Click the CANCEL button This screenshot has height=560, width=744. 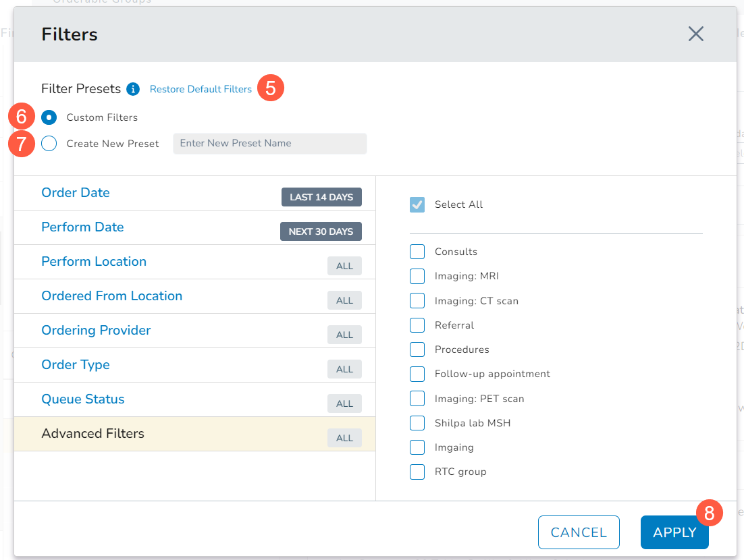579,532
